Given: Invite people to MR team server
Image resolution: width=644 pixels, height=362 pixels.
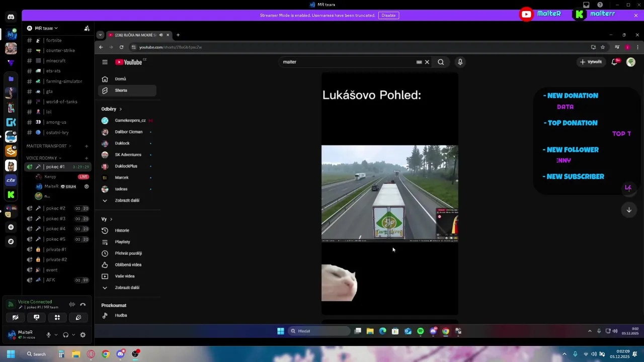Looking at the screenshot, I should [87, 28].
